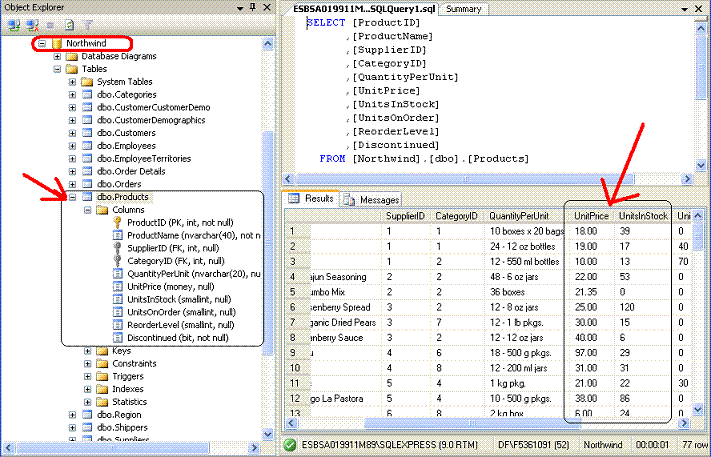Screen dimensions: 711x457
Task: Expand the Constraints folder node
Action: pyautogui.click(x=88, y=364)
